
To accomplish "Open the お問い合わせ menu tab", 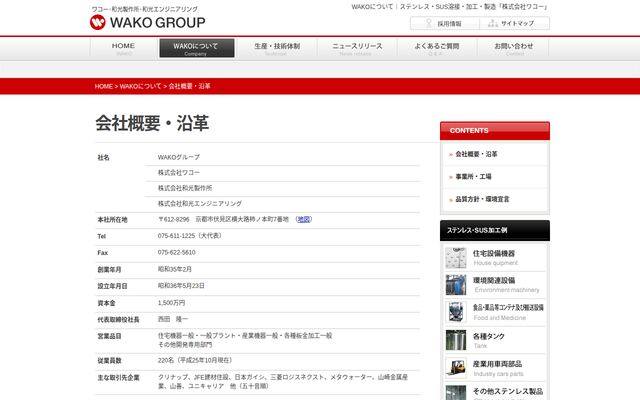I will 513,49.
